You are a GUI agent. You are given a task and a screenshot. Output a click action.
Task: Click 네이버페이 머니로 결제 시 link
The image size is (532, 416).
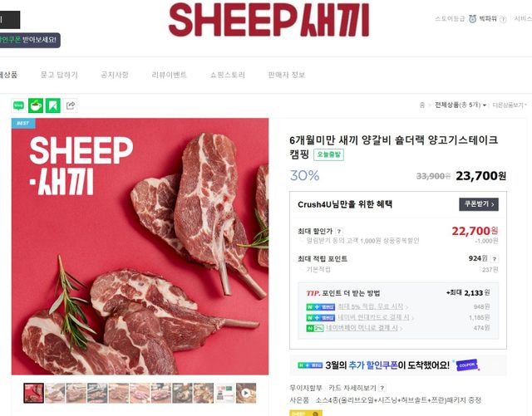362,328
